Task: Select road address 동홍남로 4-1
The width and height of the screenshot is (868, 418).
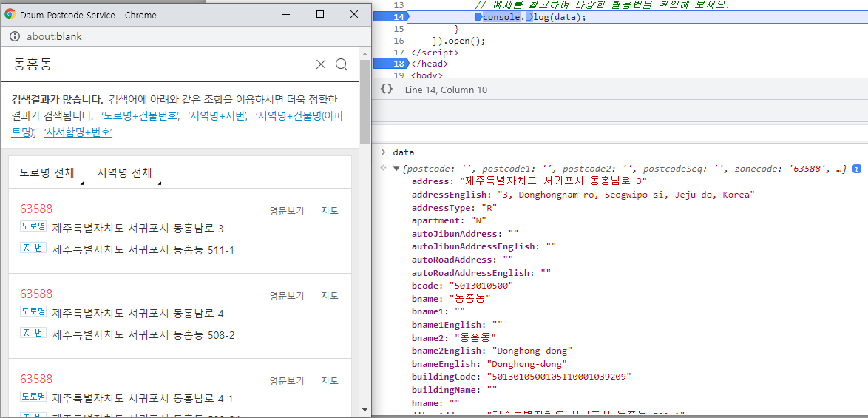Action: coord(142,400)
